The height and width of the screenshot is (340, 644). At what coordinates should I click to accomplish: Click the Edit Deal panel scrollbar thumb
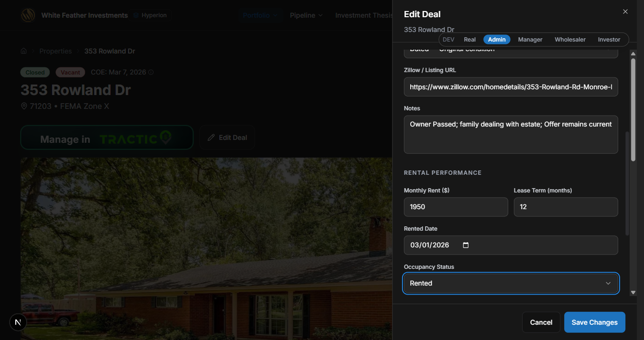633,110
